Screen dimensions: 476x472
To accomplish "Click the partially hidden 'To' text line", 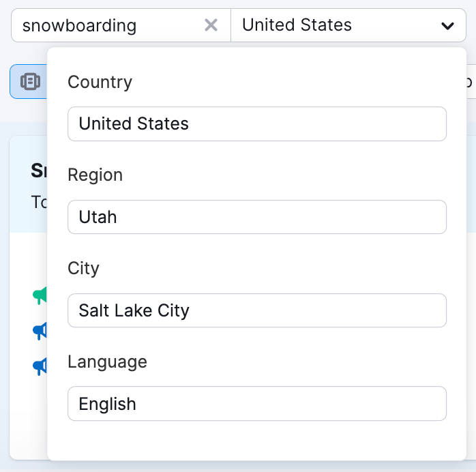I will (x=38, y=202).
